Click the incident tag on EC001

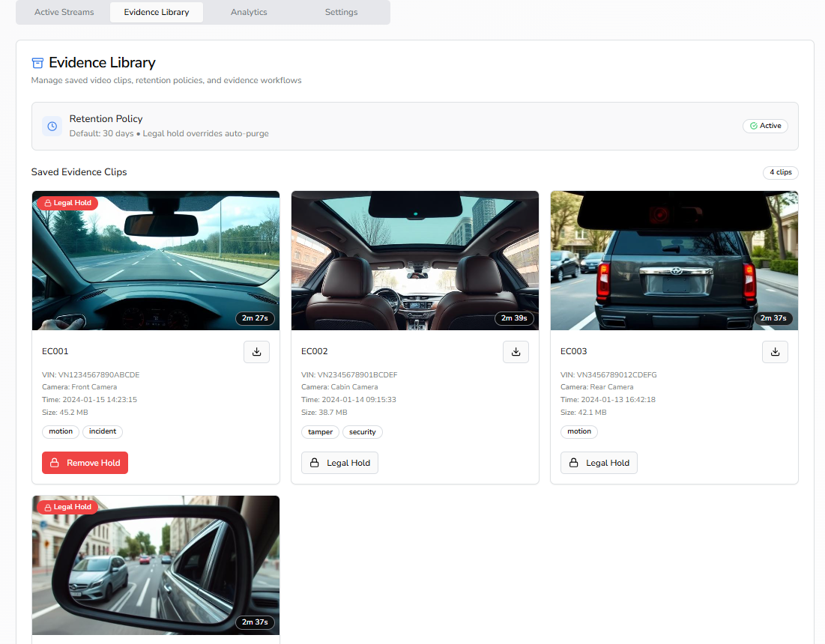point(103,431)
